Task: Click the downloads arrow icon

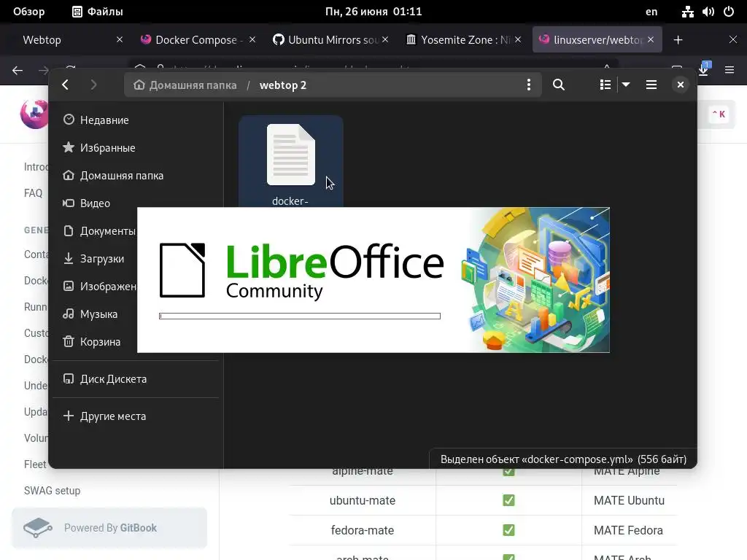Action: tap(69, 258)
